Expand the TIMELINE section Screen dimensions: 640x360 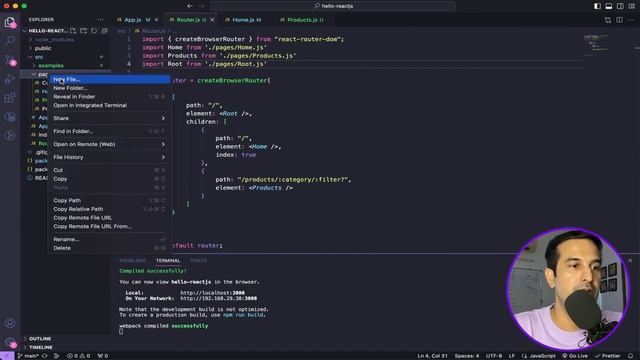coord(65,347)
